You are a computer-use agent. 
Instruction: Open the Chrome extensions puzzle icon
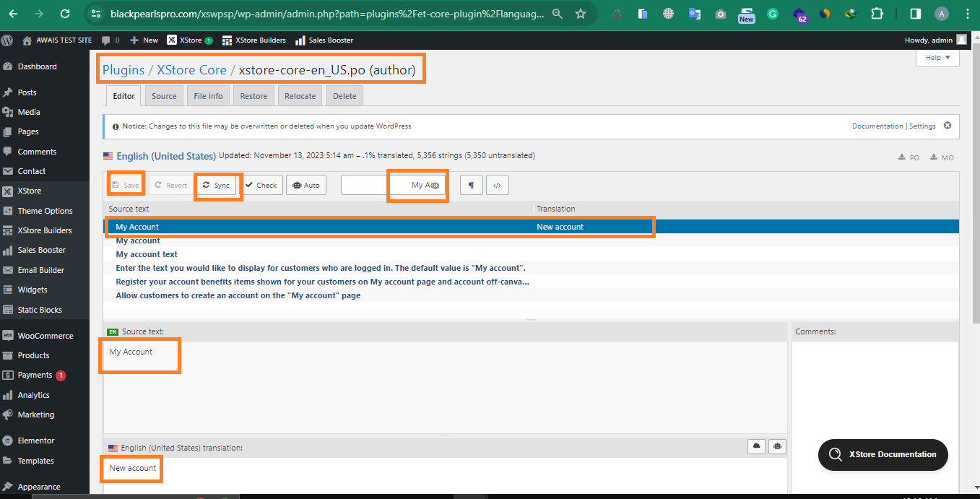(x=877, y=14)
